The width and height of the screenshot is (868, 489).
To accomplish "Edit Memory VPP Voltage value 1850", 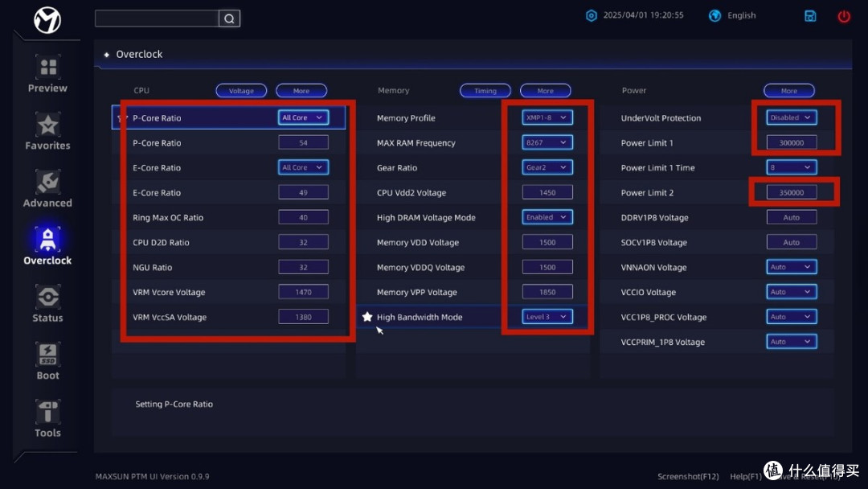I will (547, 292).
